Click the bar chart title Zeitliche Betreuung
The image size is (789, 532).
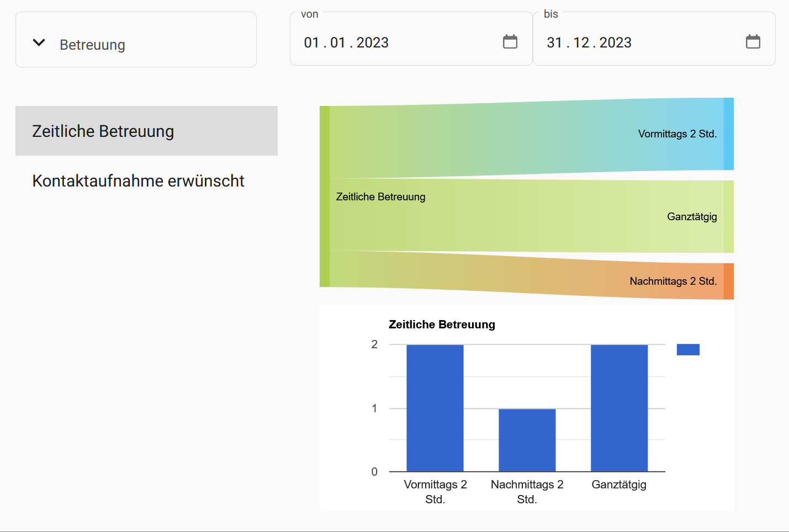442,324
